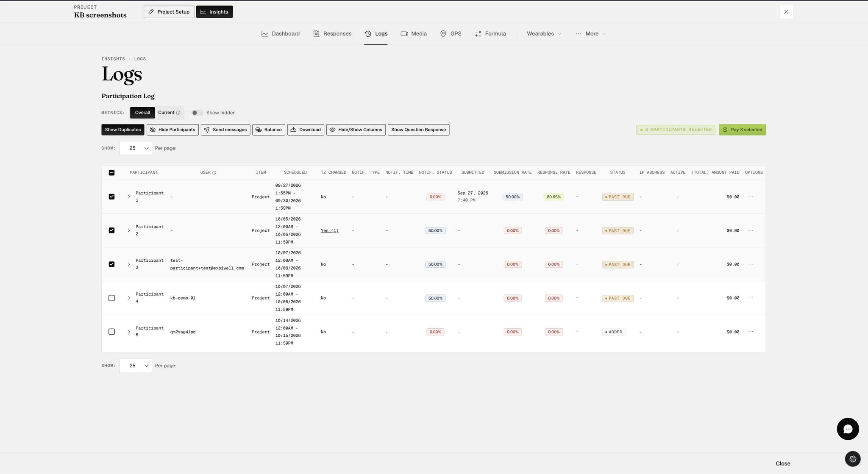The width and height of the screenshot is (868, 474).
Task: Open the settings gear icon
Action: tap(853, 459)
